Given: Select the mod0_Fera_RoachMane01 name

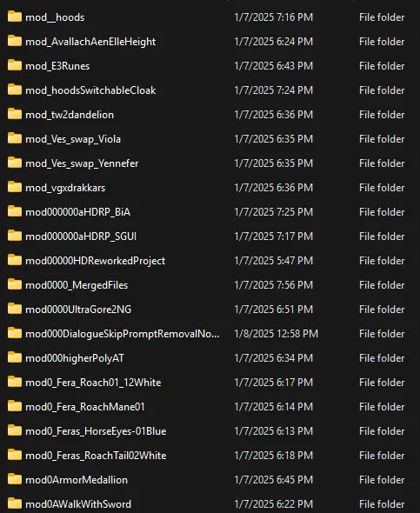Looking at the screenshot, I should [85, 407].
